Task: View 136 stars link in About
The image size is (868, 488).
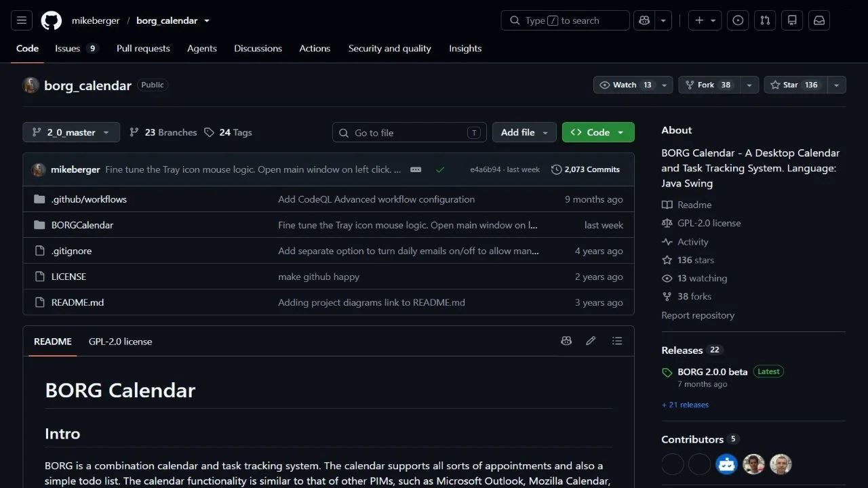Action: point(688,260)
